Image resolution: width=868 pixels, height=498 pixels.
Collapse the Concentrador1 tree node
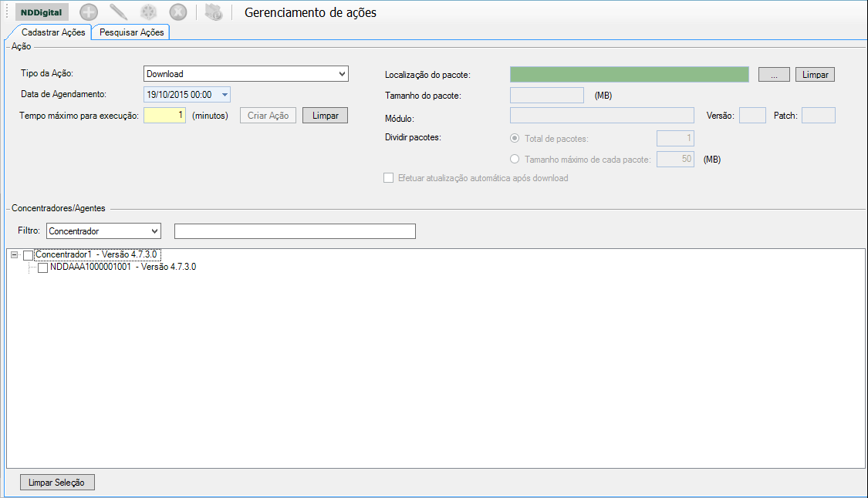pos(15,254)
